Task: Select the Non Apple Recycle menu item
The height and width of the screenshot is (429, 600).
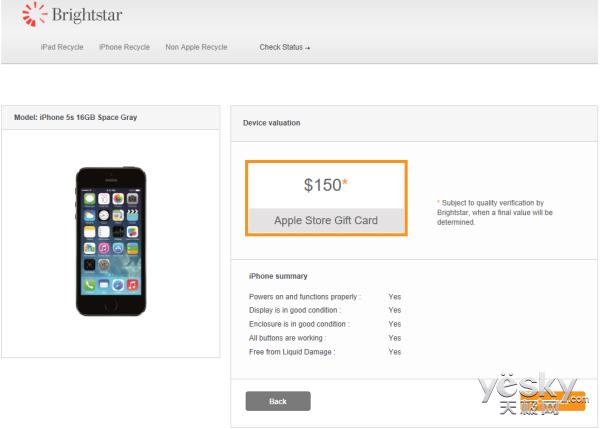Action: [196, 47]
